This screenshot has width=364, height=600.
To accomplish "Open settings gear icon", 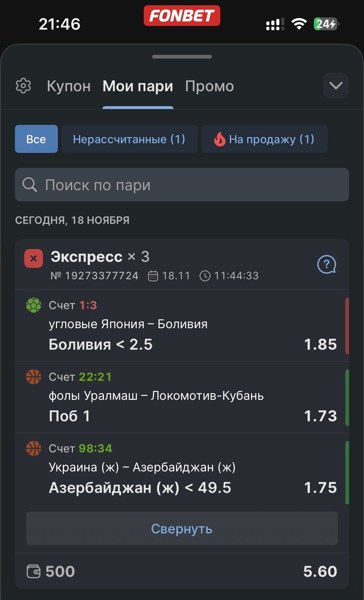I will point(23,86).
